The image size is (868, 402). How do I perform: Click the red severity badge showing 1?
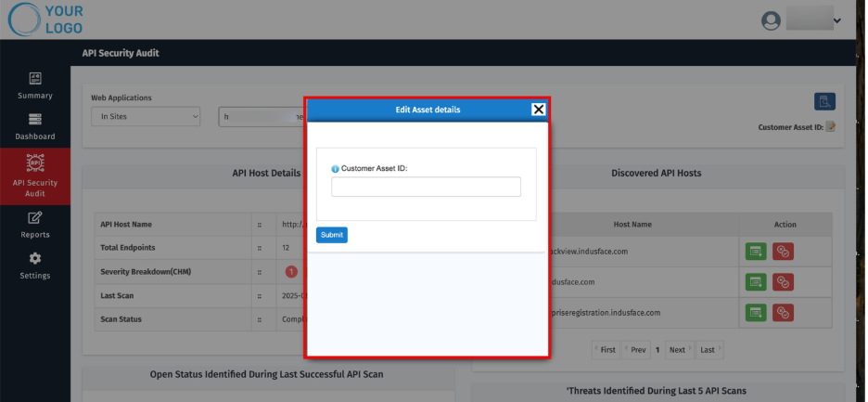[x=291, y=272]
